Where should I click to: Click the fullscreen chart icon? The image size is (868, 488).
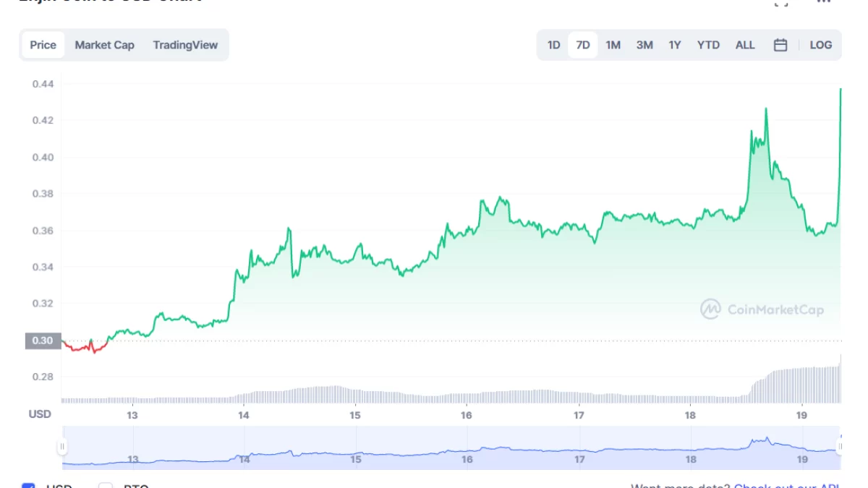point(780,2)
